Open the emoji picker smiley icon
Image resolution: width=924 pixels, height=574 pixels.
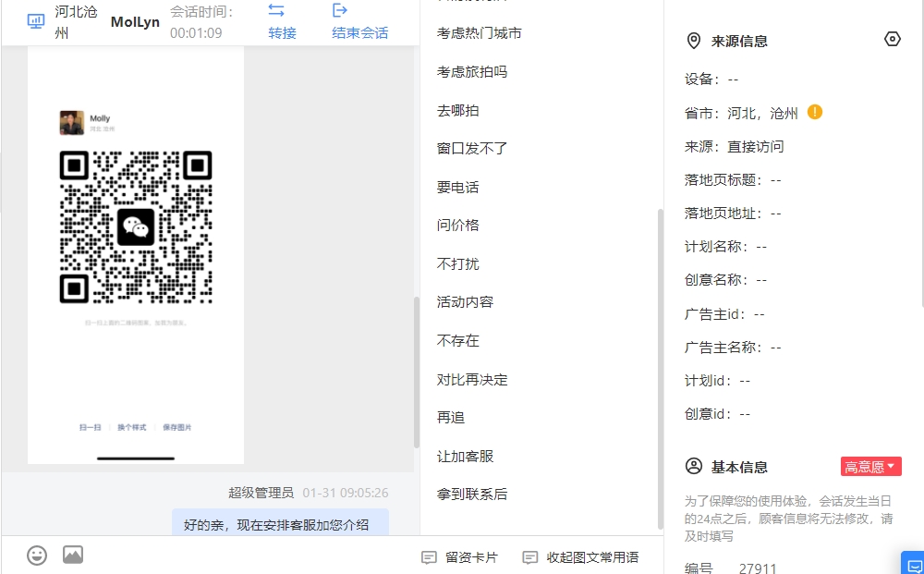click(37, 556)
